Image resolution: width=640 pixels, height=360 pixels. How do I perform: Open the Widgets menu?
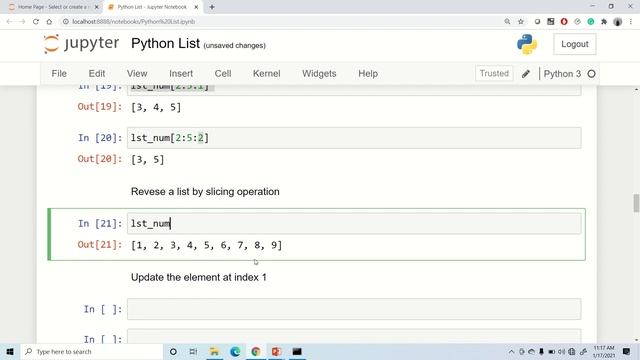[x=319, y=74]
